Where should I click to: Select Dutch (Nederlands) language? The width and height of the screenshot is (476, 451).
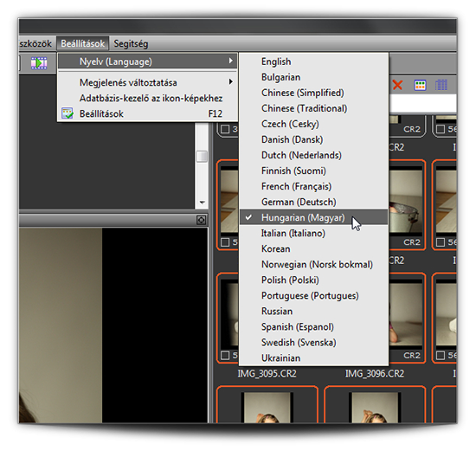[313, 155]
